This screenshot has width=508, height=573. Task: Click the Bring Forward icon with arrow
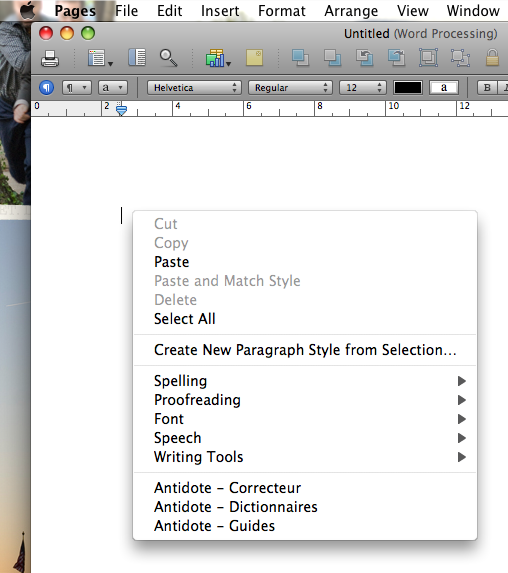pyautogui.click(x=364, y=58)
